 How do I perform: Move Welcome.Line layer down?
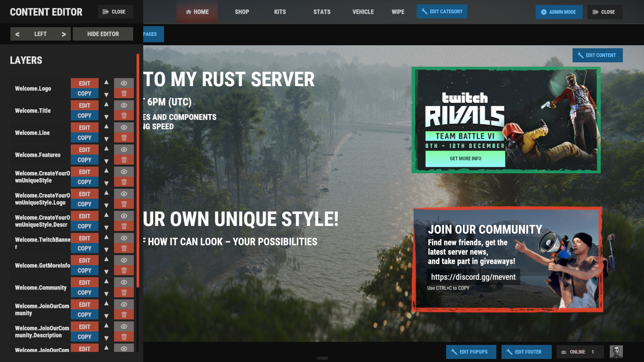click(106, 139)
